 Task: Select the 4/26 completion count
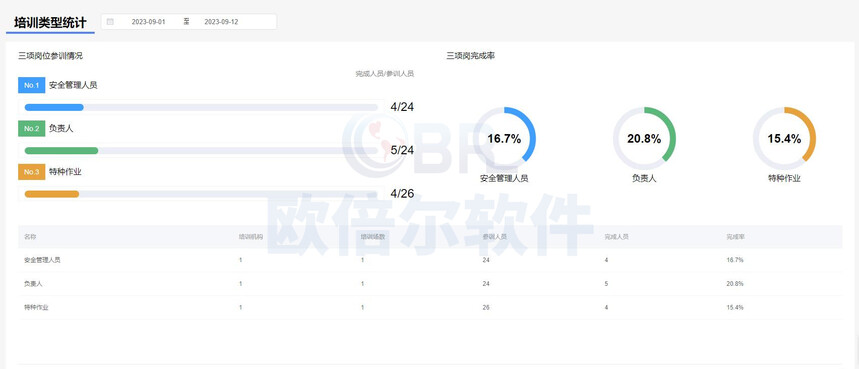(402, 193)
